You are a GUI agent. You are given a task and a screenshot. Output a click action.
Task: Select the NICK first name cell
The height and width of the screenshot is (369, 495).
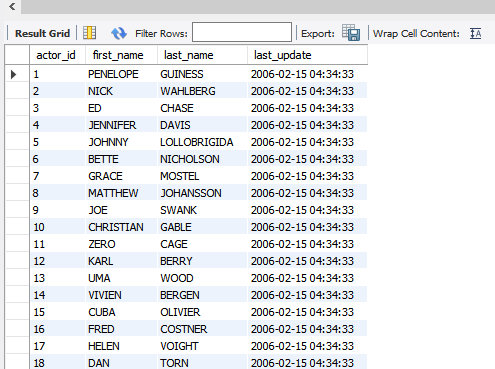121,91
